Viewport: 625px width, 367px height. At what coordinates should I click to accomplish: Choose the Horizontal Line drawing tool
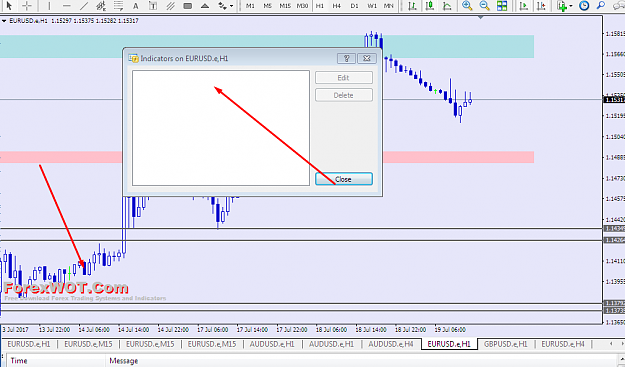67,6
